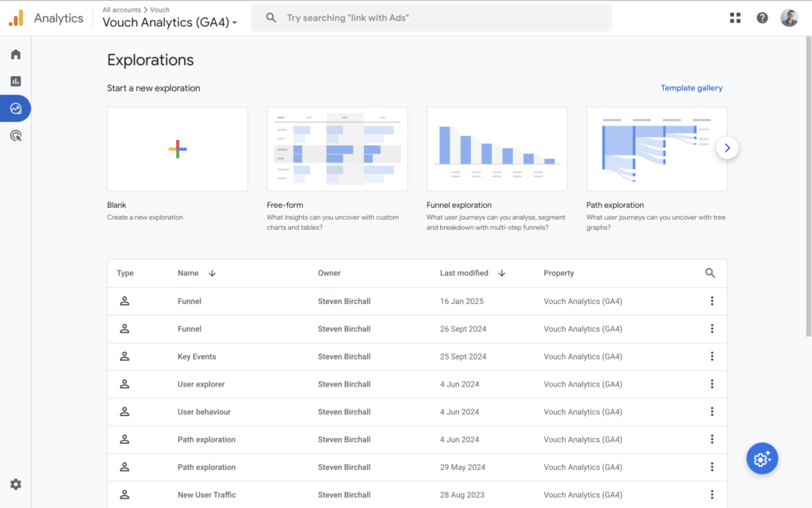Open the insights assistant floating button
The width and height of the screenshot is (812, 508).
click(x=762, y=458)
